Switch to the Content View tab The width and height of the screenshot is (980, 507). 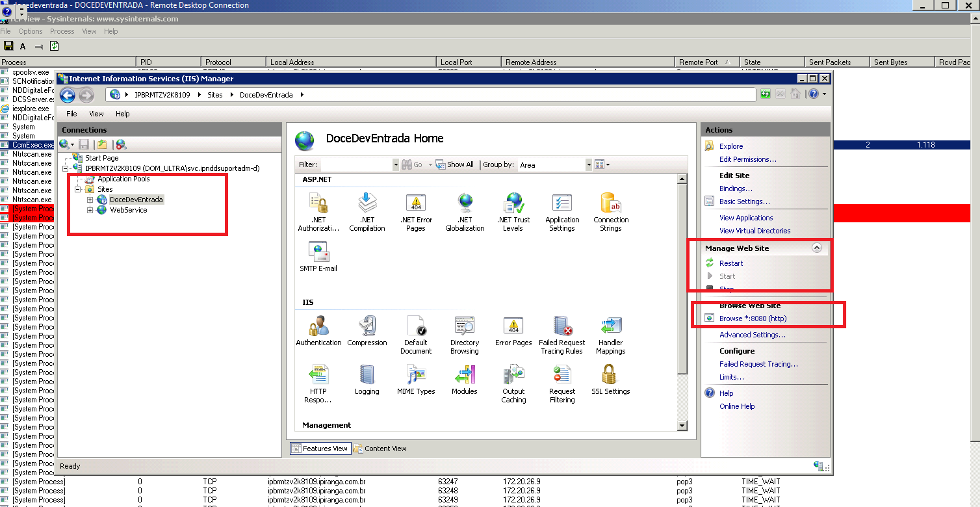(x=380, y=448)
